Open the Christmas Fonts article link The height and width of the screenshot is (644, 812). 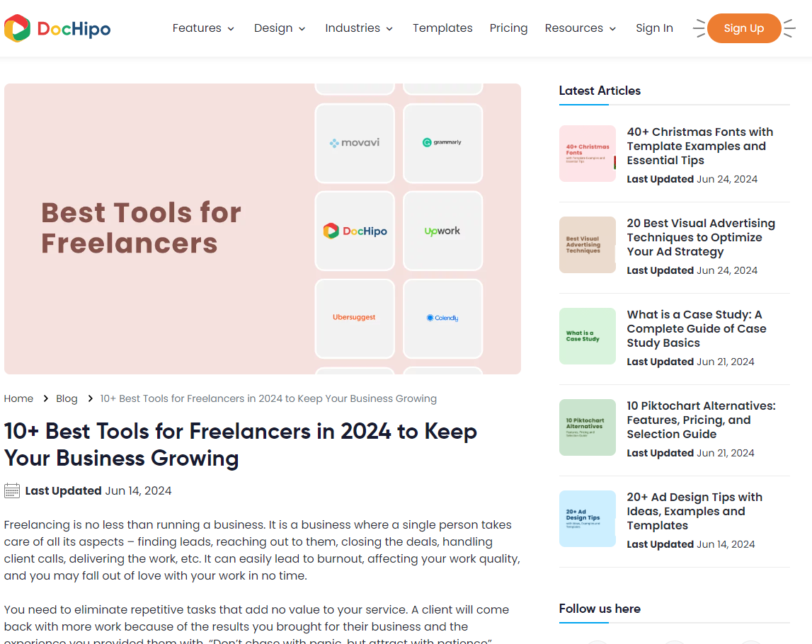click(x=699, y=146)
